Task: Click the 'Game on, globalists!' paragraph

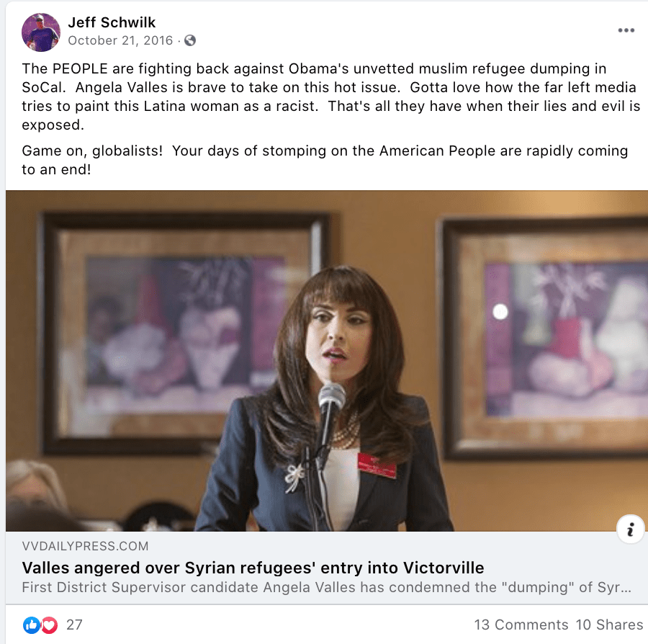Action: 325,160
